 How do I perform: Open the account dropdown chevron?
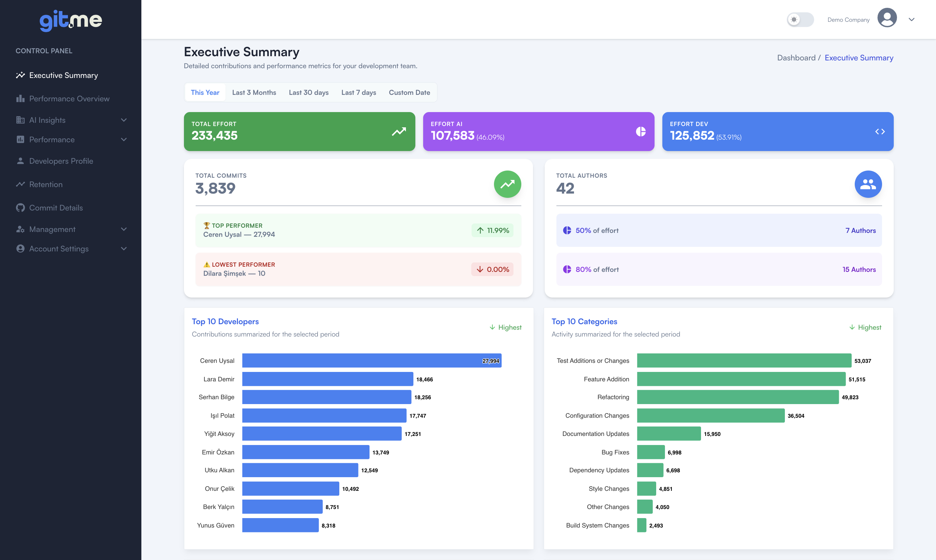point(911,19)
